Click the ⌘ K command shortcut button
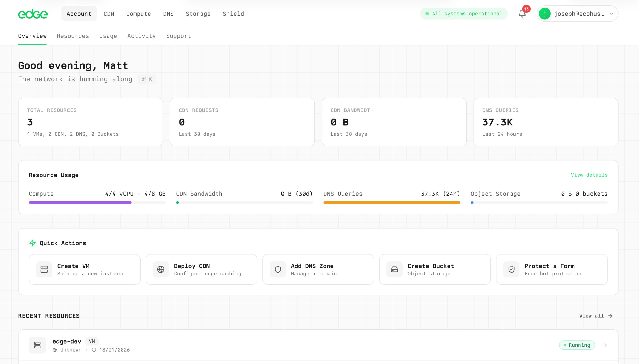The width and height of the screenshot is (639, 364). click(x=147, y=79)
